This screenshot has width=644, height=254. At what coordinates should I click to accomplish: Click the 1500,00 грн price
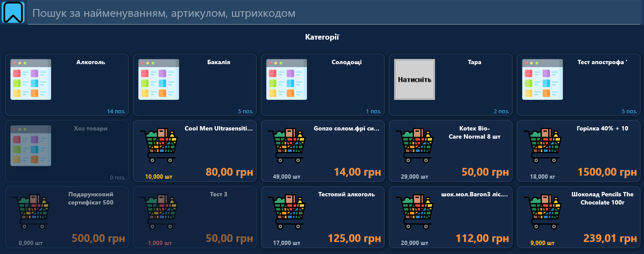pyautogui.click(x=607, y=172)
